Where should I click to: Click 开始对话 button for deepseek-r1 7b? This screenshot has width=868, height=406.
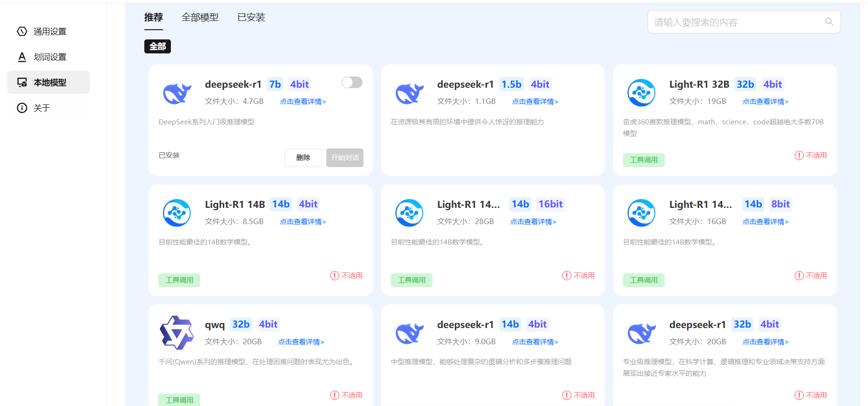click(345, 158)
